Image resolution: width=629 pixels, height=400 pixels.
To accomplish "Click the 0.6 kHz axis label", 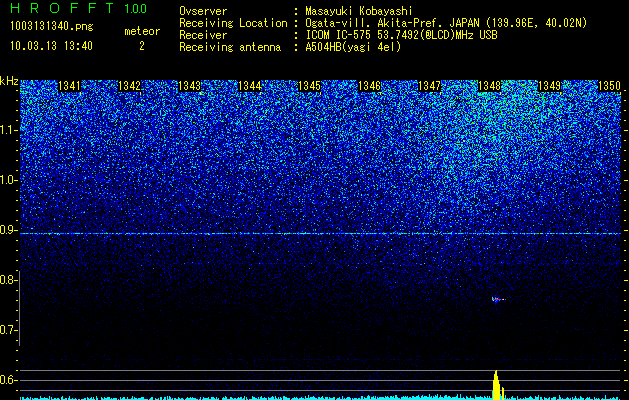I will click(x=8, y=380).
